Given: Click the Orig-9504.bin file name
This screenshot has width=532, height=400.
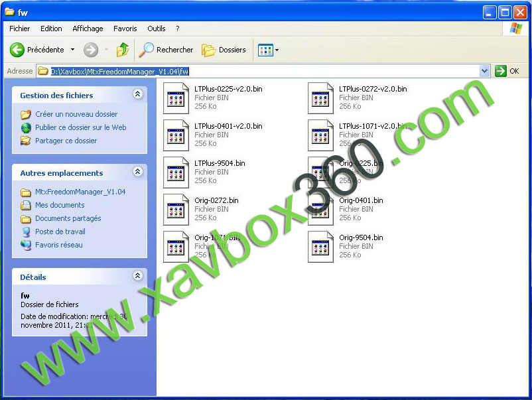Looking at the screenshot, I should [x=361, y=237].
